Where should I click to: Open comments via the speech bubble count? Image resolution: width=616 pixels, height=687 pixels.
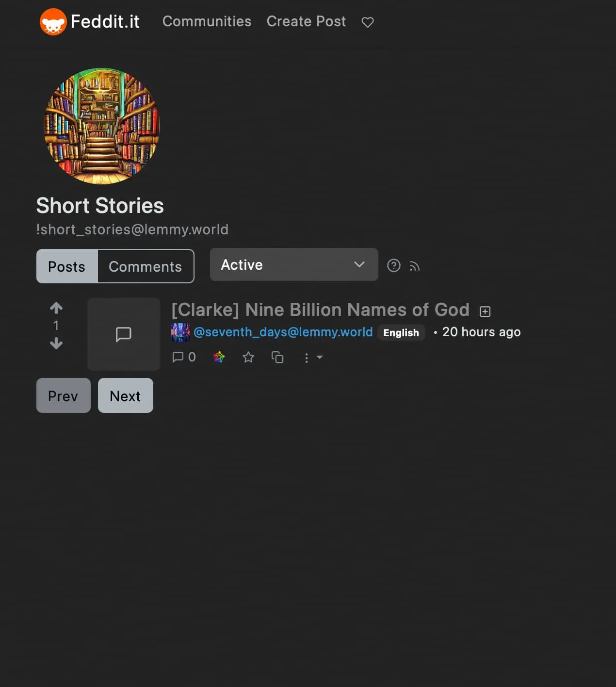pyautogui.click(x=184, y=358)
